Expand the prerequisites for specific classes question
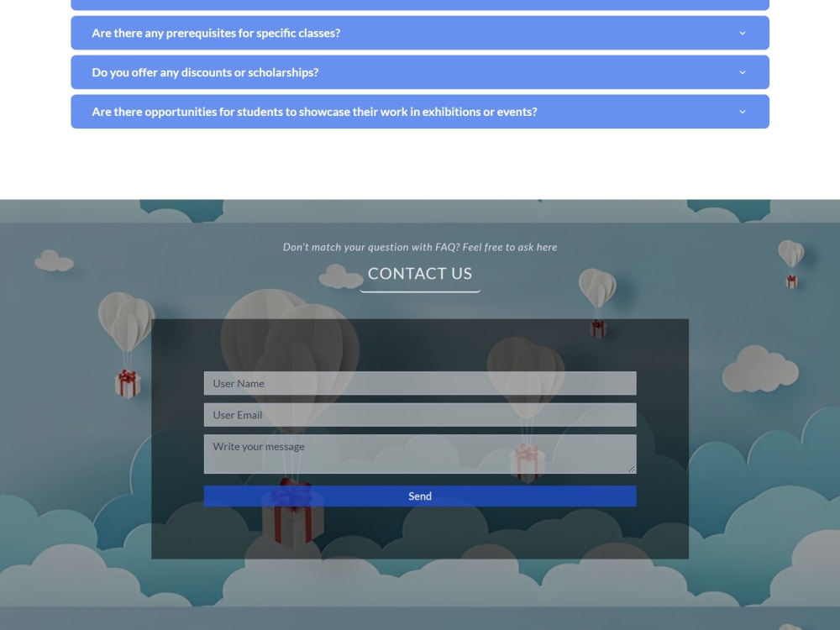840x630 pixels. [420, 33]
